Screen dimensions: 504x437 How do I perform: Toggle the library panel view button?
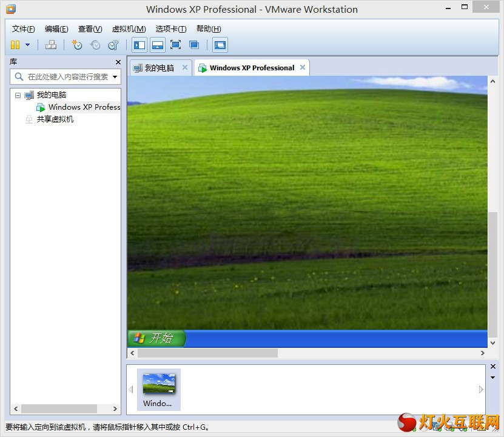tap(139, 45)
